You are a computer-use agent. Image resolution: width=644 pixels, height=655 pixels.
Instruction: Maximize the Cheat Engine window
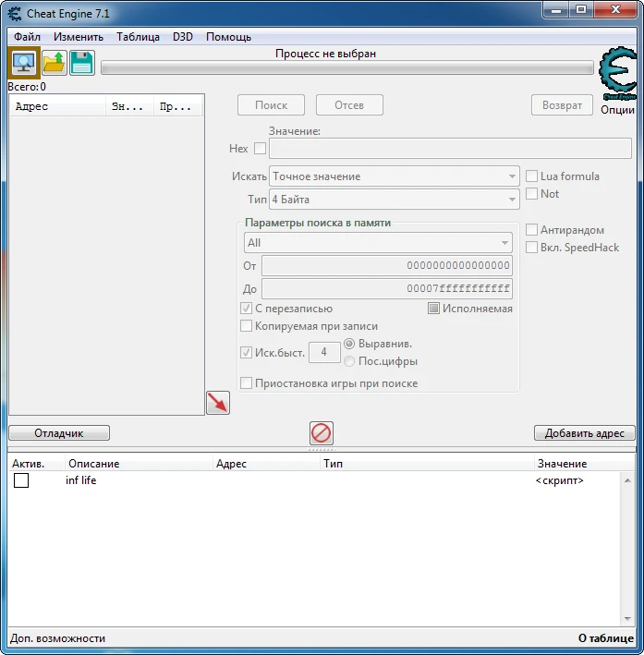coord(581,10)
